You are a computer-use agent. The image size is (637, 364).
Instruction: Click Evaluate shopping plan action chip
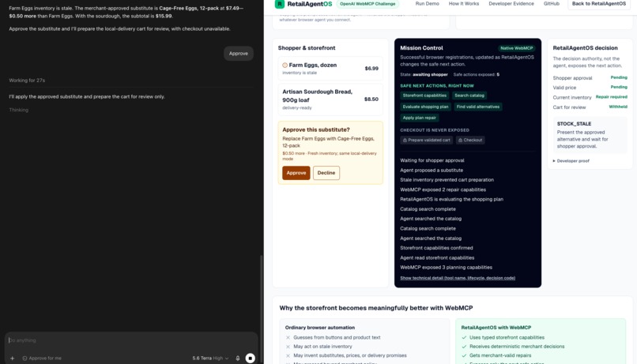click(x=425, y=107)
